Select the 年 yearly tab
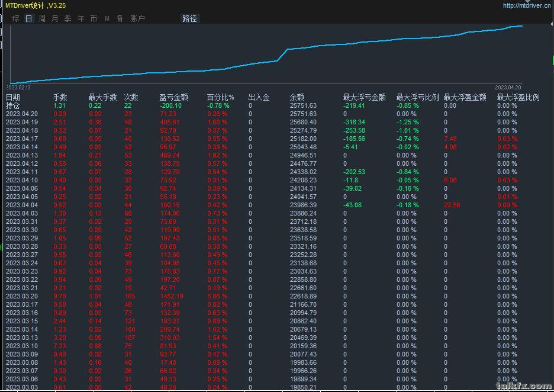 [81, 18]
